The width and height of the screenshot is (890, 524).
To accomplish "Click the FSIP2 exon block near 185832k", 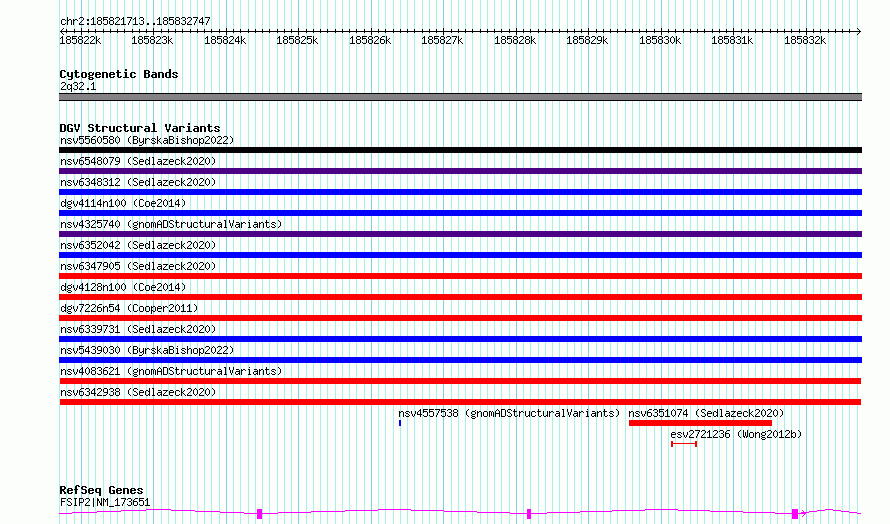I will tap(795, 514).
